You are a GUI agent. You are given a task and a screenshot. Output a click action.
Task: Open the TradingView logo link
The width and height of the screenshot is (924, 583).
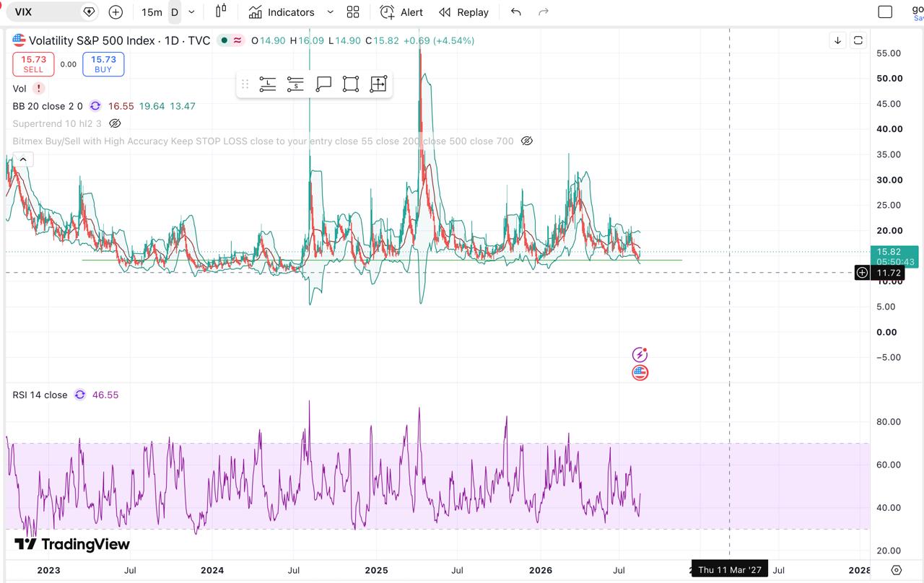[72, 544]
